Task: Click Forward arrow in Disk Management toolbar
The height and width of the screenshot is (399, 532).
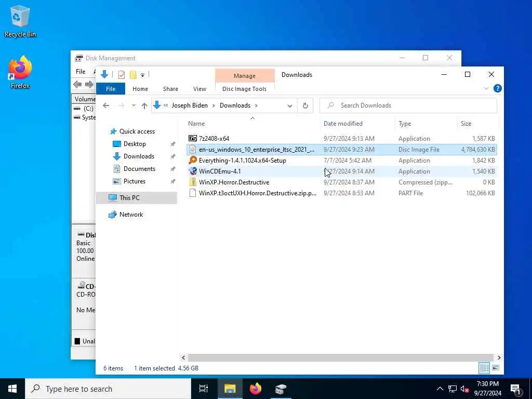Action: pyautogui.click(x=89, y=84)
